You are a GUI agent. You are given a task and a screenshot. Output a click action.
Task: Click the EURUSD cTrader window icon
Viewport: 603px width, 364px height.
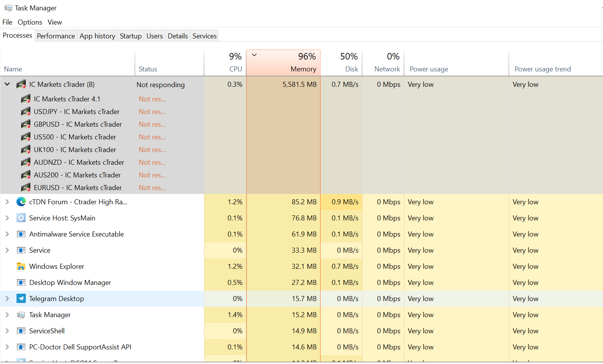[x=26, y=188]
